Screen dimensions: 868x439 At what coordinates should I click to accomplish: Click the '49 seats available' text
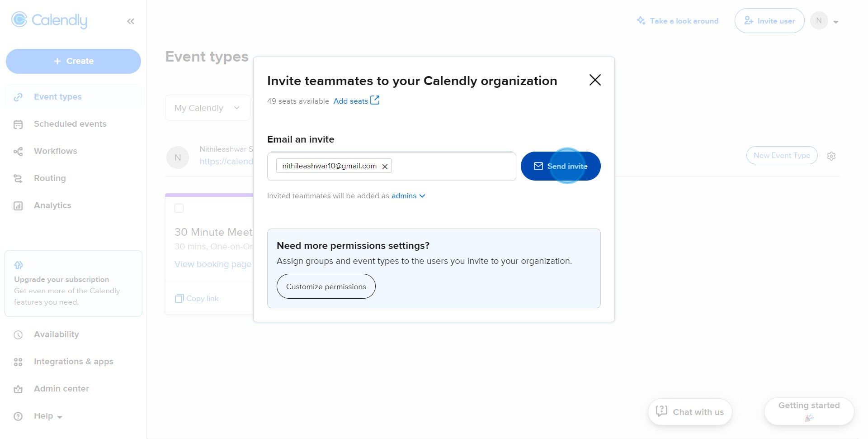298,101
